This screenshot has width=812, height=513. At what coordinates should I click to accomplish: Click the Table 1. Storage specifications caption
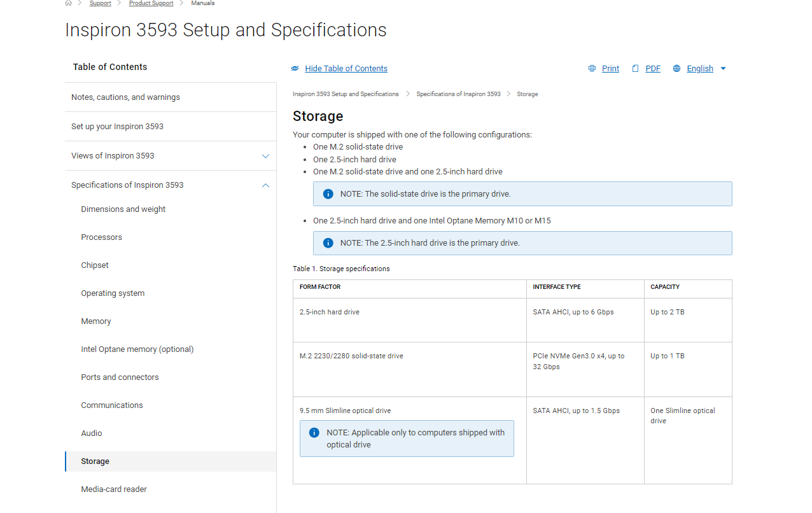point(341,269)
